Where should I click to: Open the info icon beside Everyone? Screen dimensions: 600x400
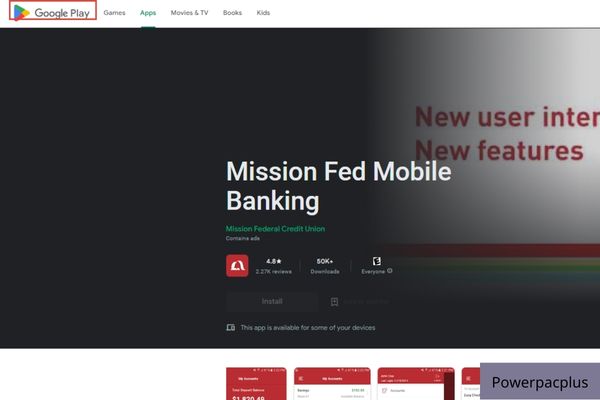pyautogui.click(x=390, y=271)
